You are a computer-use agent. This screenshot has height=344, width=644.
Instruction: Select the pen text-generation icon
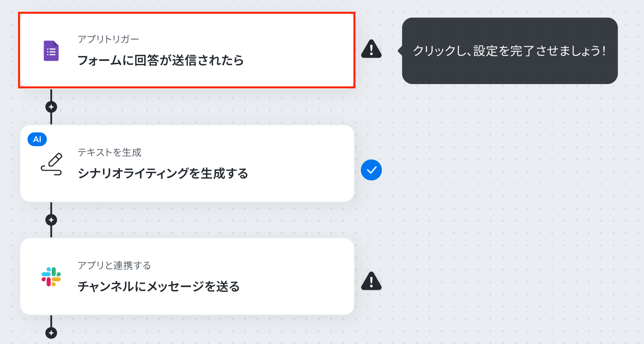(52, 164)
